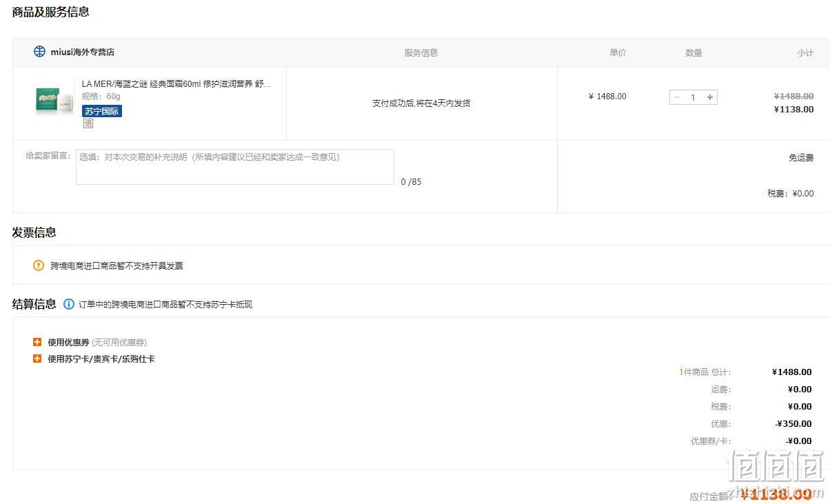Click the 优惠 discount amount -¥350.00
Image resolution: width=830 pixels, height=504 pixels.
coord(793,424)
